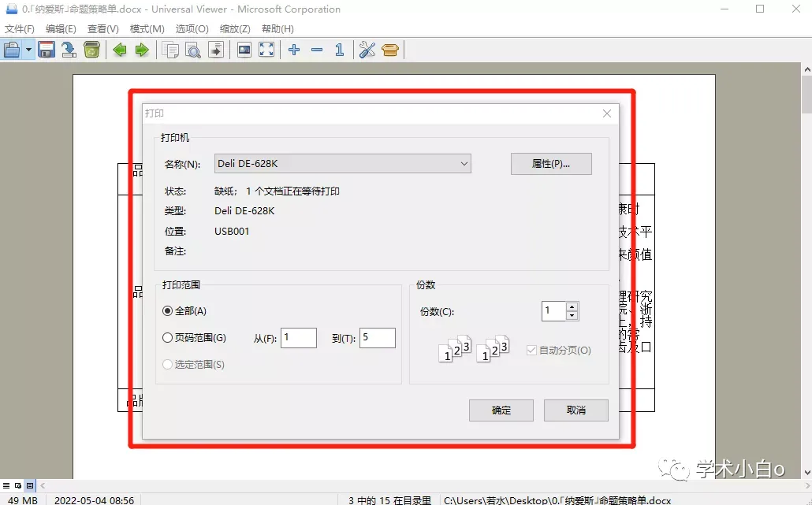Click the Save floppy disk icon

[47, 50]
